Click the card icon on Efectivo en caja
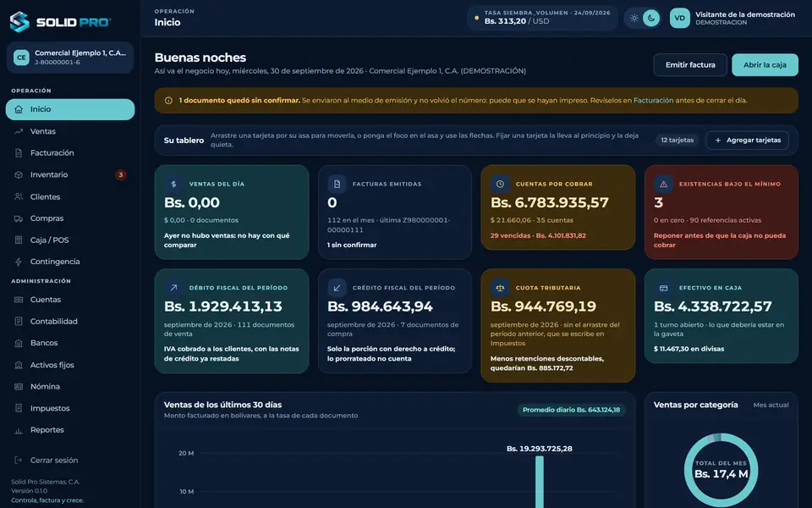Viewport: 812px width, 508px height. (663, 288)
